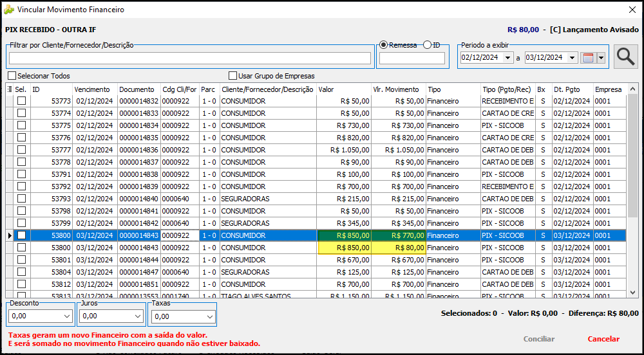
Task: Select the ID radio button
Action: click(427, 45)
